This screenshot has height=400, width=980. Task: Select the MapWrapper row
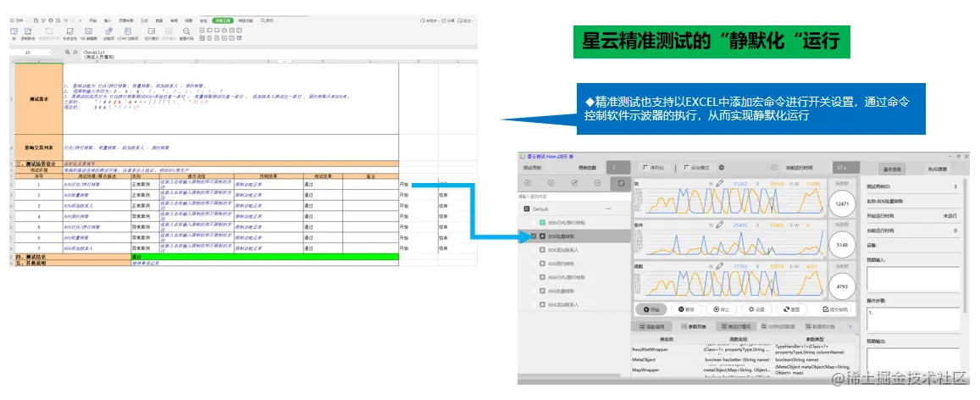(744, 370)
